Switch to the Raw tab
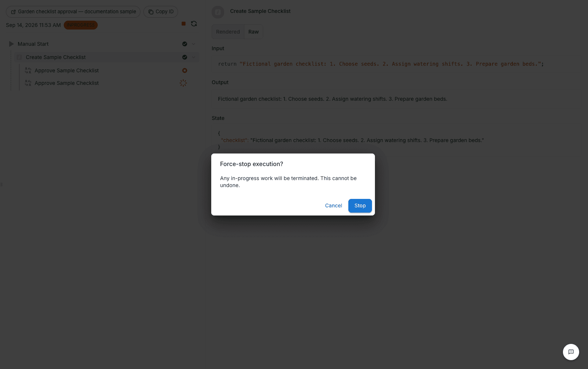588x369 pixels. [254, 32]
